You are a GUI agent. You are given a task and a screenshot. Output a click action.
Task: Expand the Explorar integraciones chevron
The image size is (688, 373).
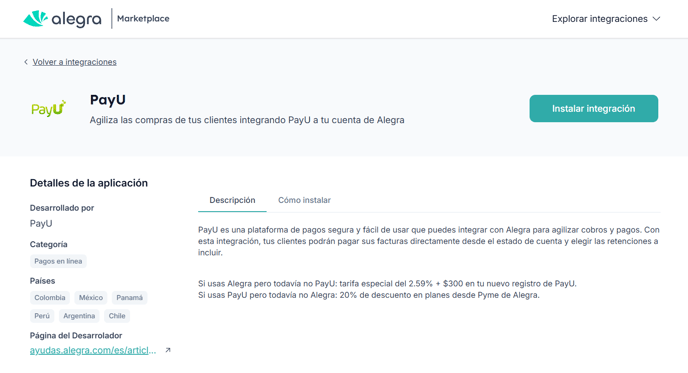656,19
